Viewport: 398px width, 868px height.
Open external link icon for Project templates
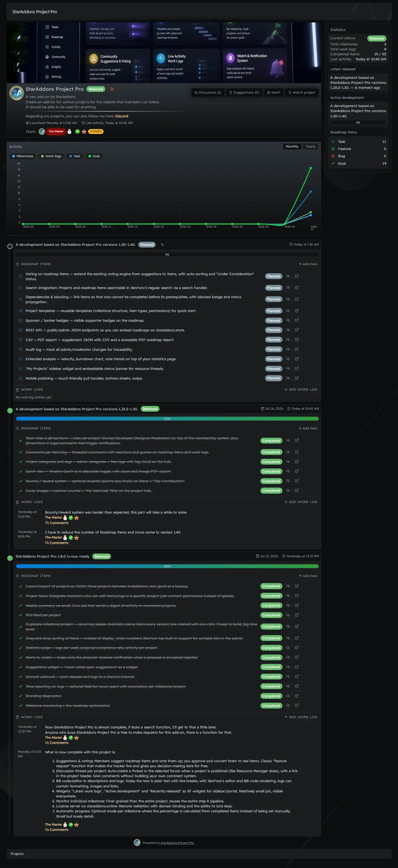click(297, 311)
